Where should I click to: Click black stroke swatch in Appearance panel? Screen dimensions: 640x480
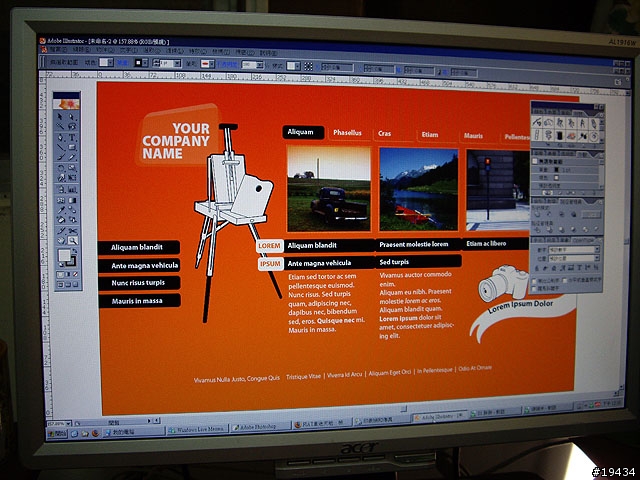[556, 169]
